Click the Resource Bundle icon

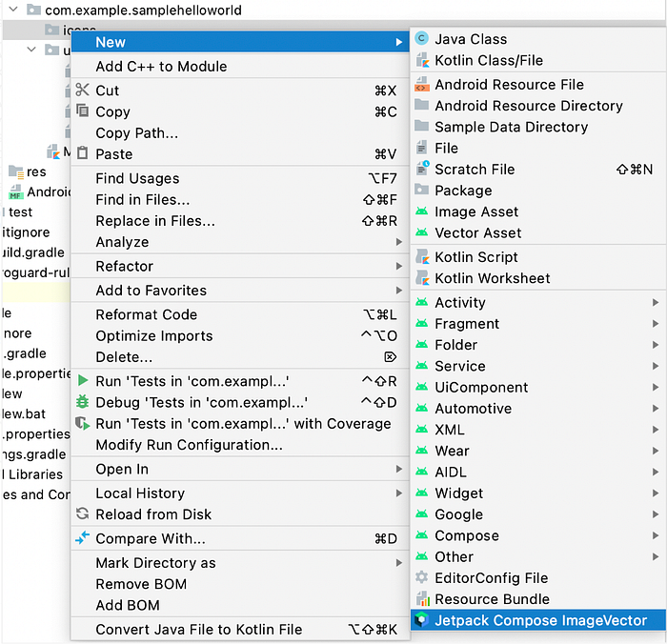(422, 598)
